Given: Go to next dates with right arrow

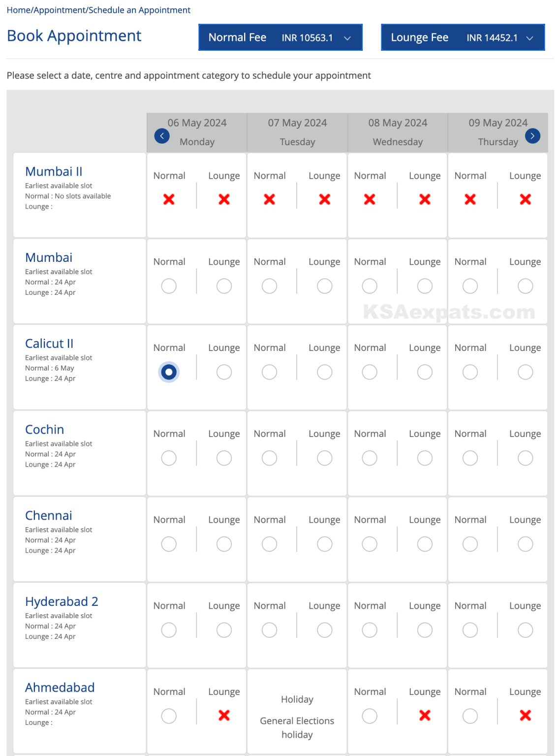Looking at the screenshot, I should click(x=532, y=136).
